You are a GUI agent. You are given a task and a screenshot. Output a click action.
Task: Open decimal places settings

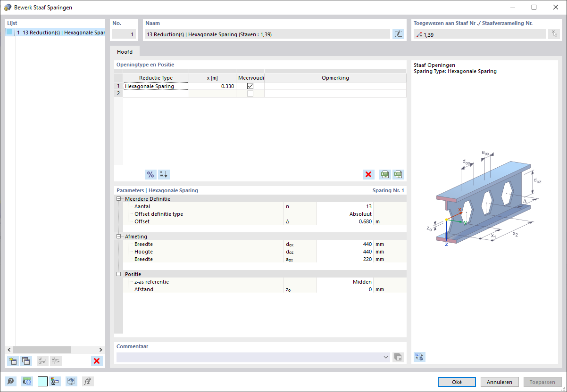[27, 381]
